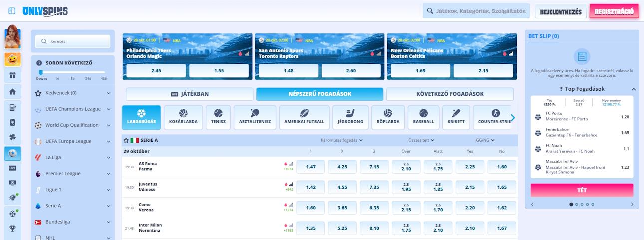Select the first carousel dot under TÉT

(x=571, y=204)
